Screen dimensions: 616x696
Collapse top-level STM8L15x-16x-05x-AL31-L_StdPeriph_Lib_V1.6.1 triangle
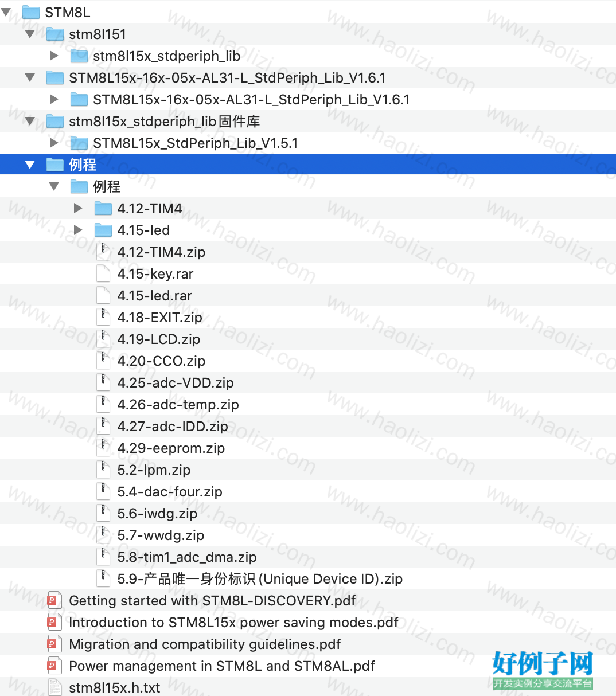point(30,77)
